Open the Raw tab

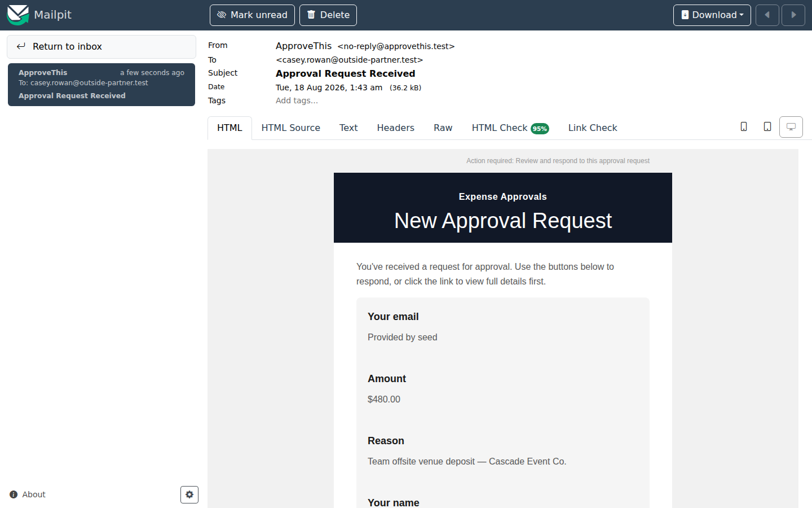443,128
